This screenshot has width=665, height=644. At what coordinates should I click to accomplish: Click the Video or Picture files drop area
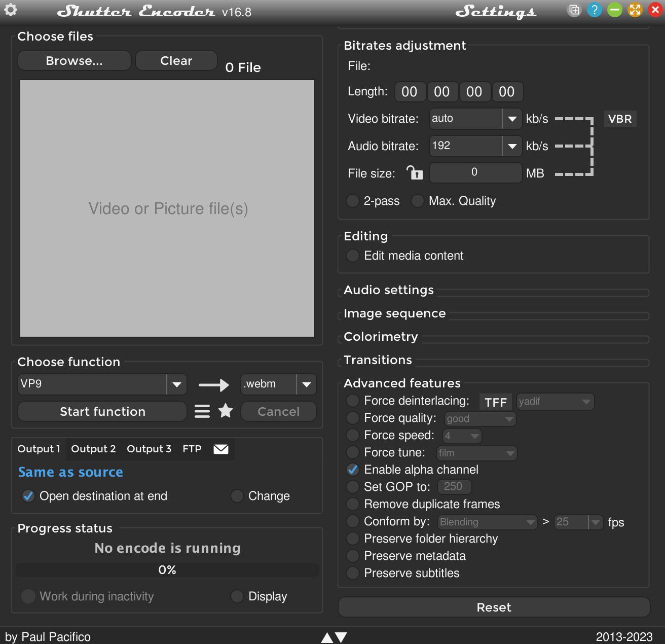coord(167,208)
